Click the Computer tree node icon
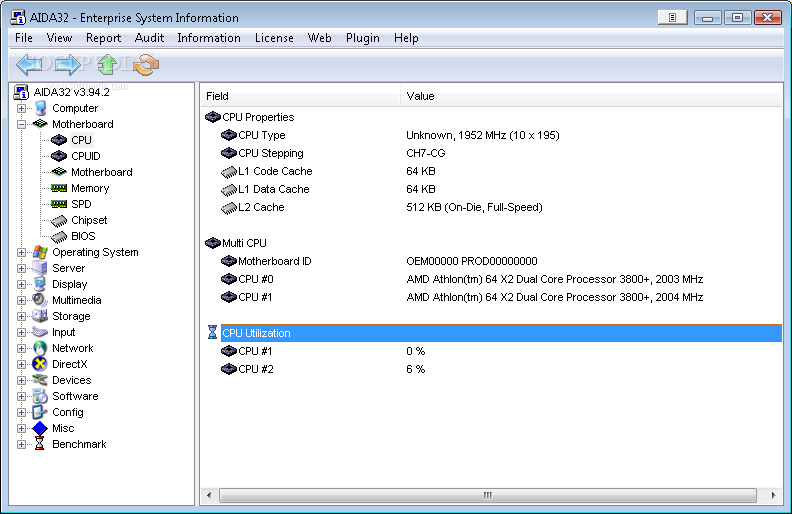This screenshot has height=514, width=792. click(40, 108)
